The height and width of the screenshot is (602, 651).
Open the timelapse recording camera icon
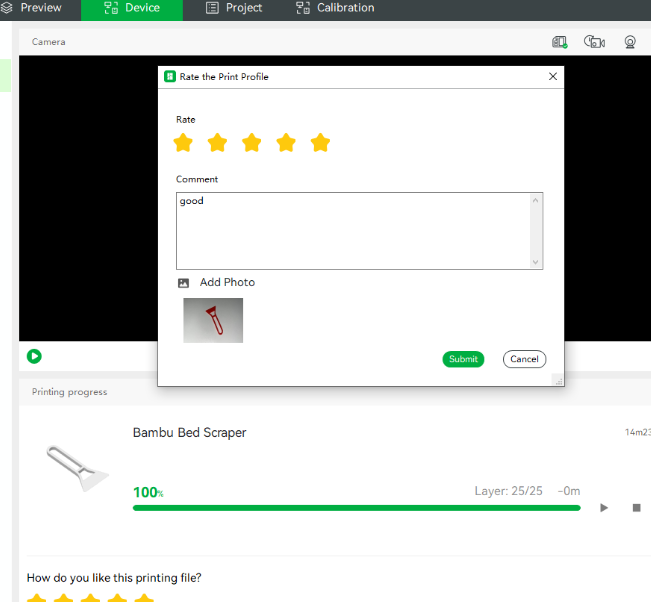[x=594, y=42]
